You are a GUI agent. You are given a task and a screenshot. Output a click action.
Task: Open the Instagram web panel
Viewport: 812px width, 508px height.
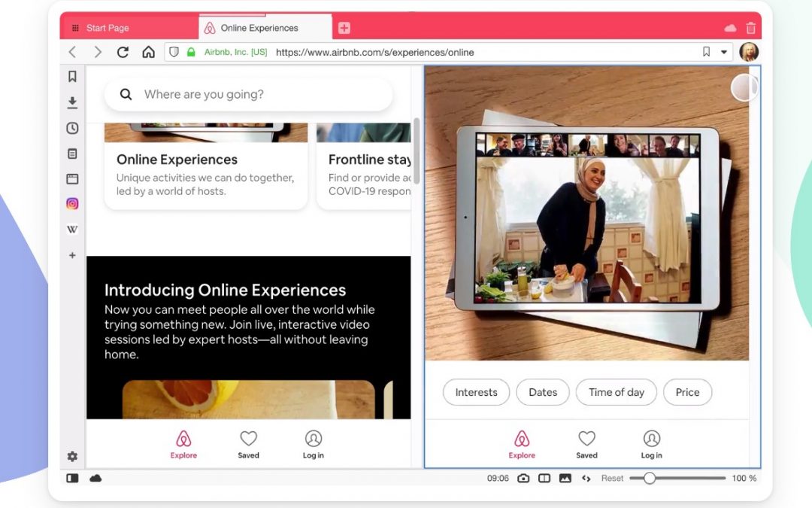pos(72,204)
